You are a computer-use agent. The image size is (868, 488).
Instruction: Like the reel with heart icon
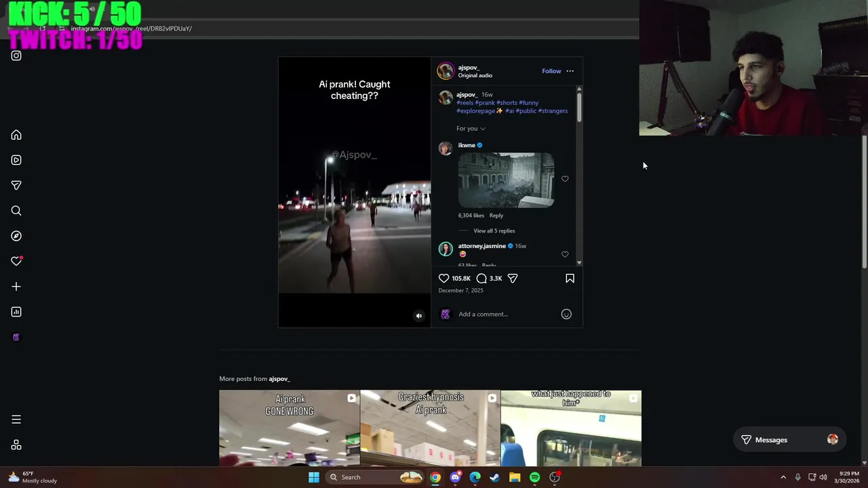[443, 278]
